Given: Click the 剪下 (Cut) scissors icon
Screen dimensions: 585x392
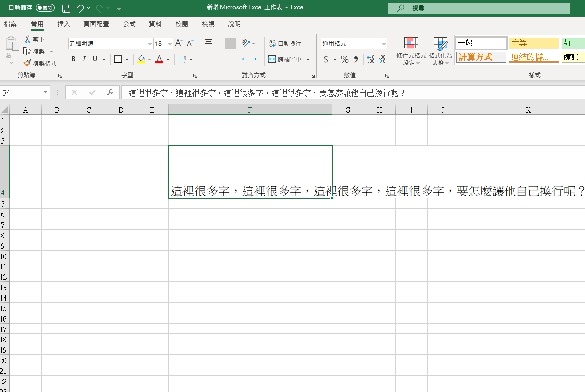Looking at the screenshot, I should (x=27, y=39).
